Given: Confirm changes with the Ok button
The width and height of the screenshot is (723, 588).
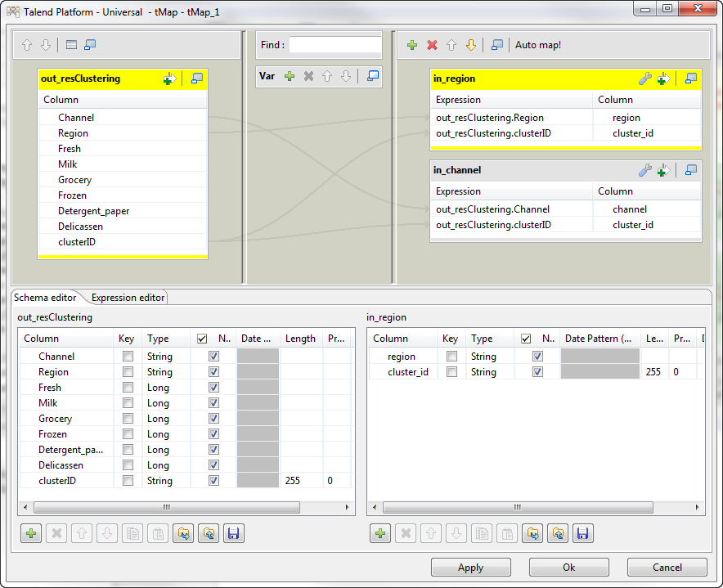Looking at the screenshot, I should point(568,567).
